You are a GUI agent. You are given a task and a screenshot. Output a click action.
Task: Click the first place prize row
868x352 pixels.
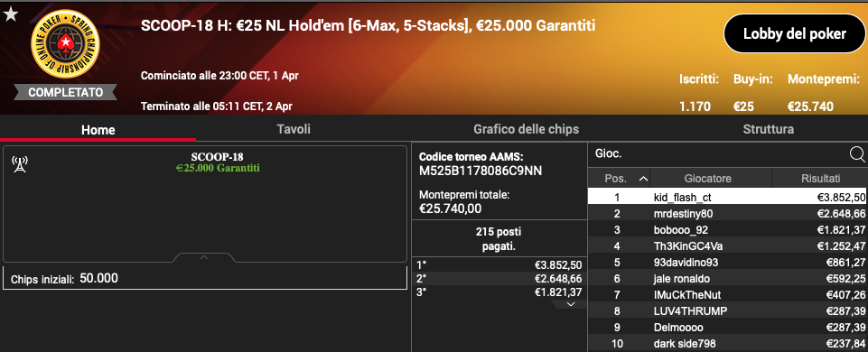tap(499, 265)
